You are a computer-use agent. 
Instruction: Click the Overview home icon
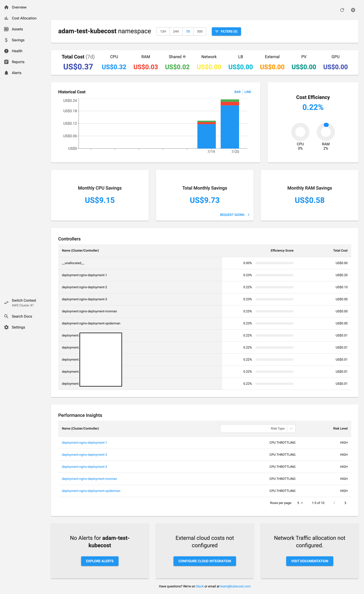(6, 7)
